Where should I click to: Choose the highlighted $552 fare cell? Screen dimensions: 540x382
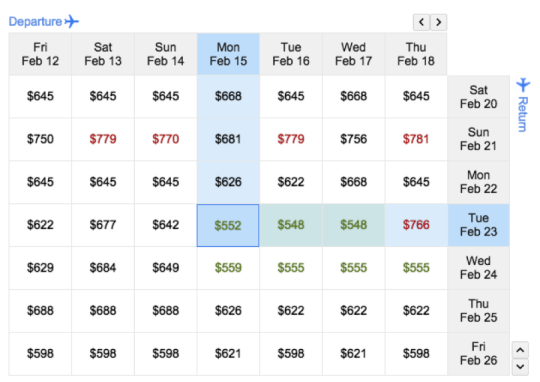click(228, 225)
